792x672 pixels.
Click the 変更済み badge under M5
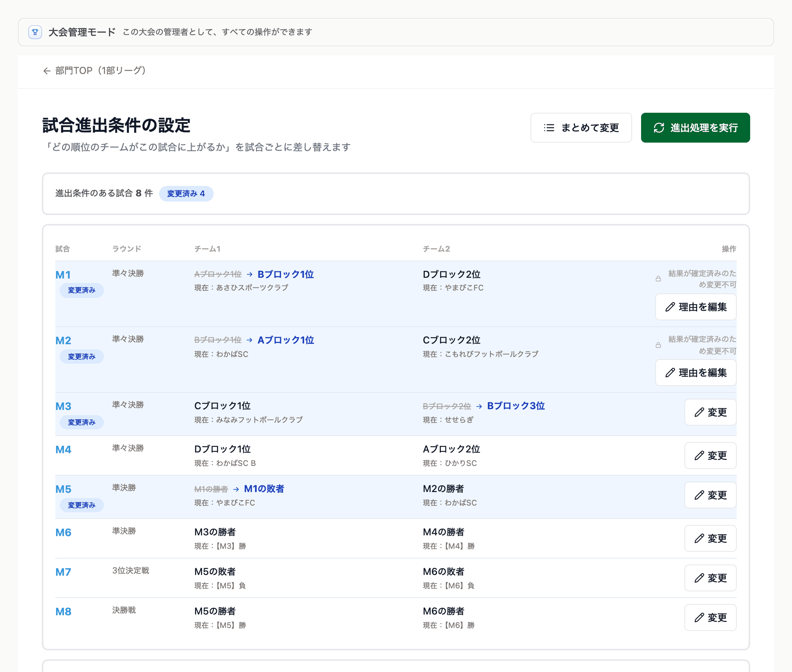[x=81, y=505]
